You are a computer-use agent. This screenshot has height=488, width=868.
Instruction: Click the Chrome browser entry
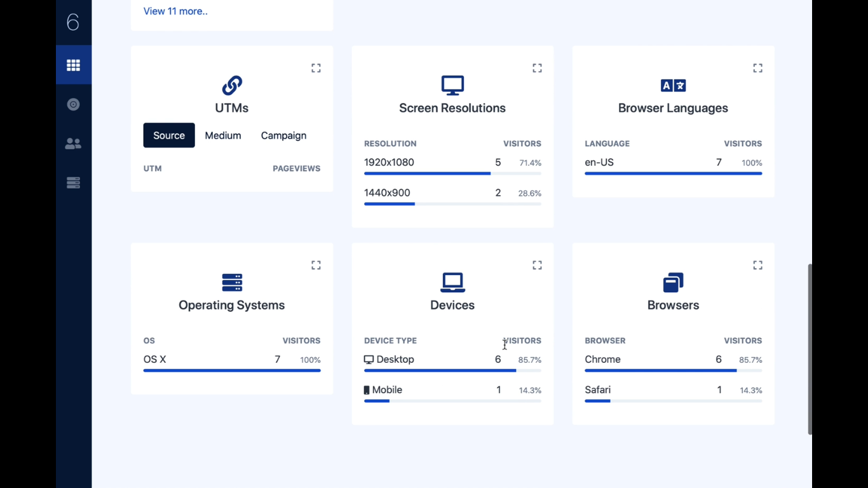click(x=602, y=359)
